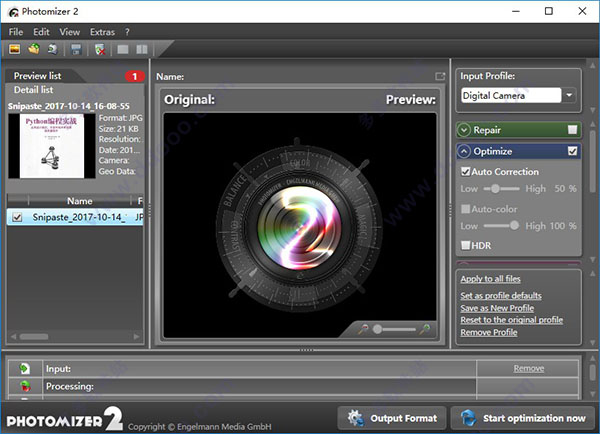600x434 pixels.
Task: Click the Processing row icon
Action: click(25, 386)
